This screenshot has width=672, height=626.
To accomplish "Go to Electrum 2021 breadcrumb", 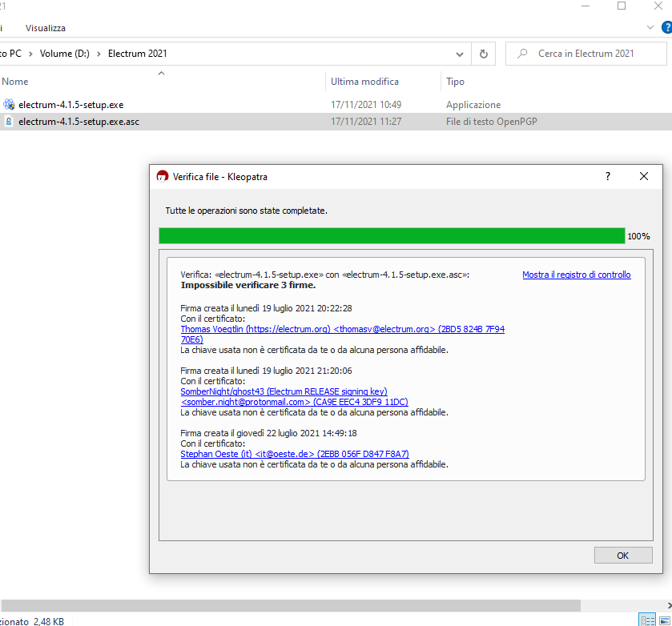I will (x=137, y=54).
